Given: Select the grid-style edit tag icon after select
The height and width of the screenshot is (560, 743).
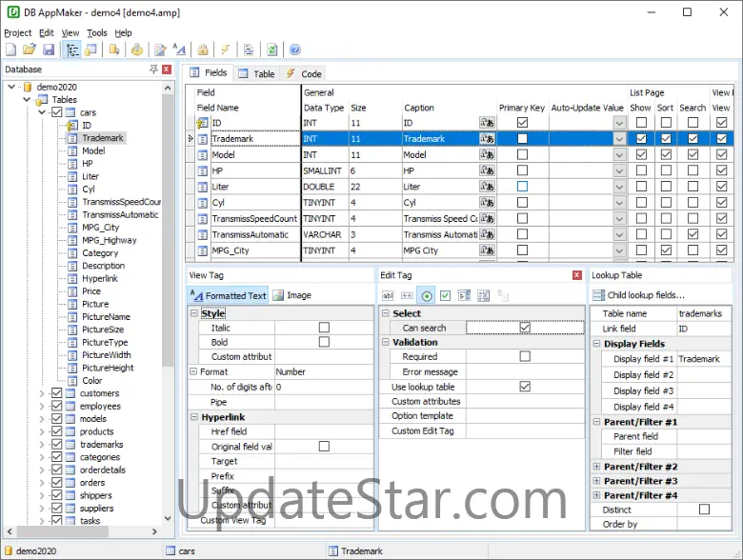Looking at the screenshot, I should pos(483,295).
